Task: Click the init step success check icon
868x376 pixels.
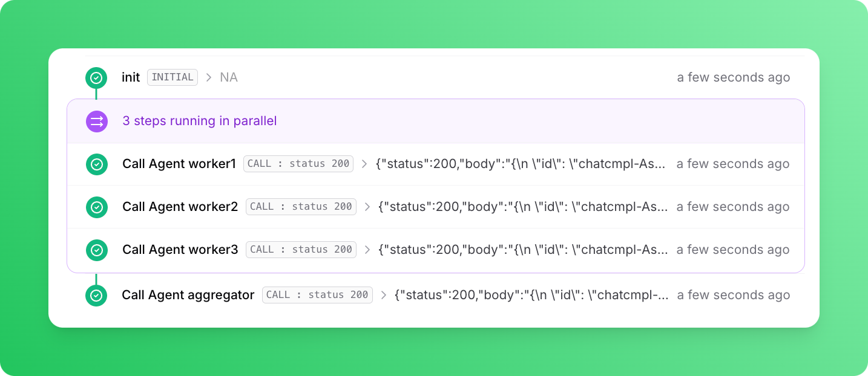Action: [96, 77]
